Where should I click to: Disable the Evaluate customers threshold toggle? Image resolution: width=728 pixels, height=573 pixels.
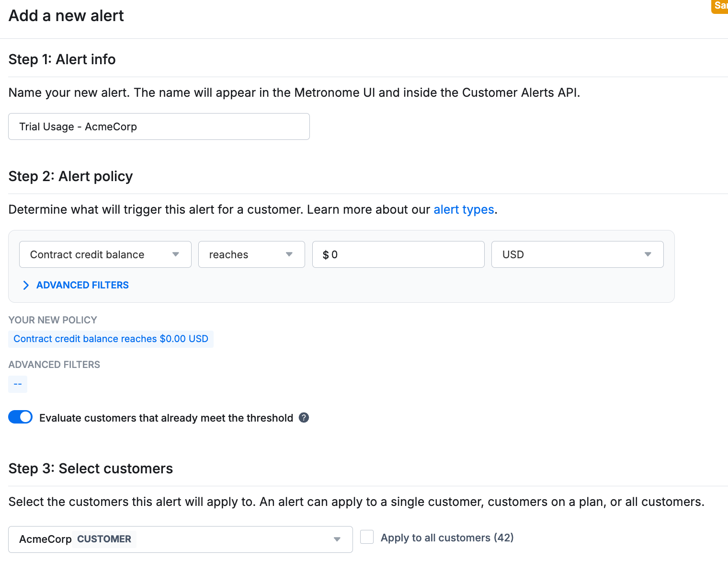tap(21, 417)
